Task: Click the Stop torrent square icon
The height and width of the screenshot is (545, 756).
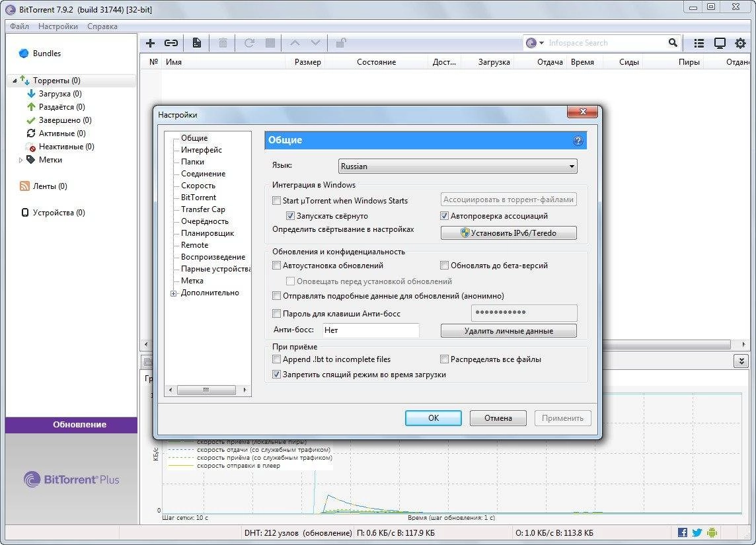Action: tap(270, 43)
